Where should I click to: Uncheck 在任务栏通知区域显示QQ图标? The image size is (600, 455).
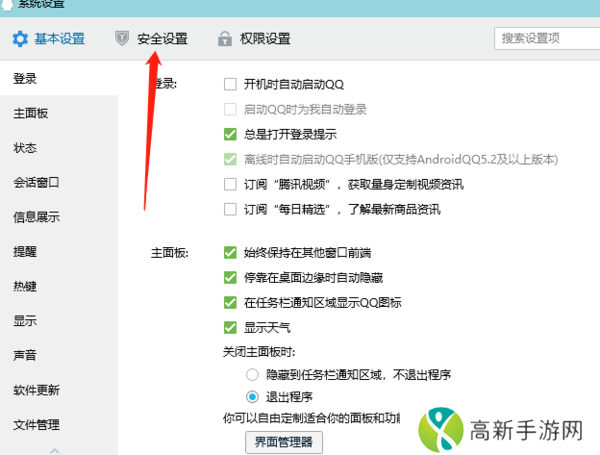click(230, 303)
